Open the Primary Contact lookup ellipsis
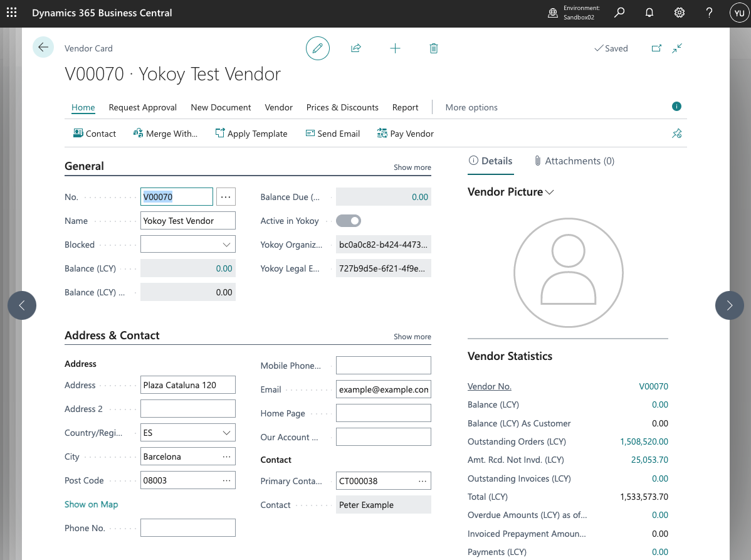751x560 pixels. [423, 481]
